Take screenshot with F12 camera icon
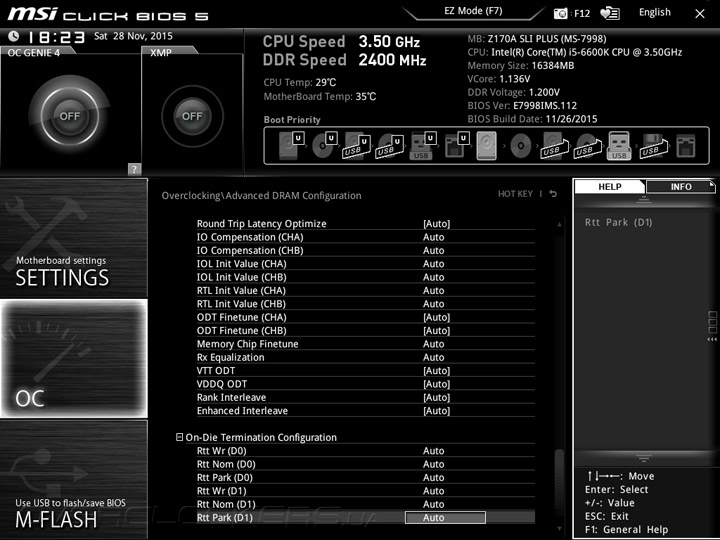The width and height of the screenshot is (720, 540). (561, 14)
